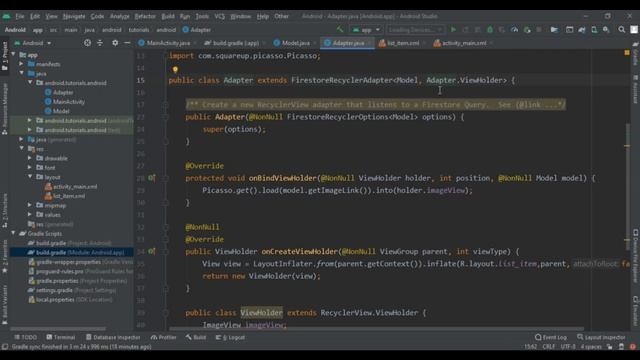
Task: Open the Logcat tool window
Action: (231, 337)
